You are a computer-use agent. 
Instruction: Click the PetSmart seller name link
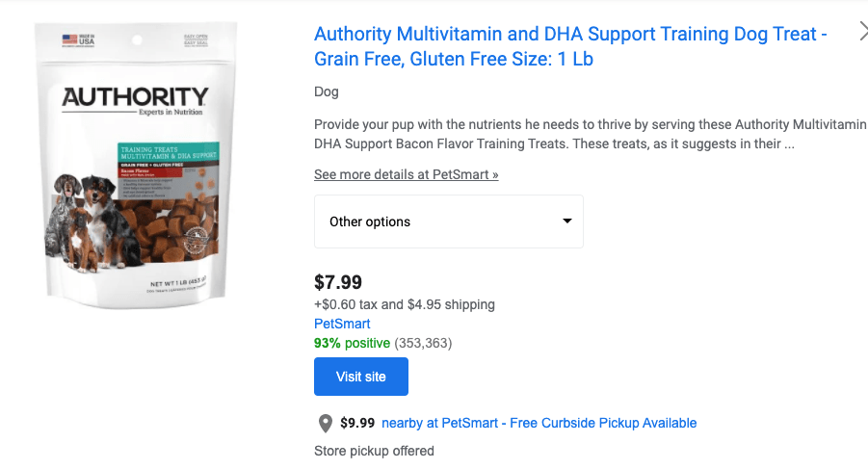pos(342,324)
